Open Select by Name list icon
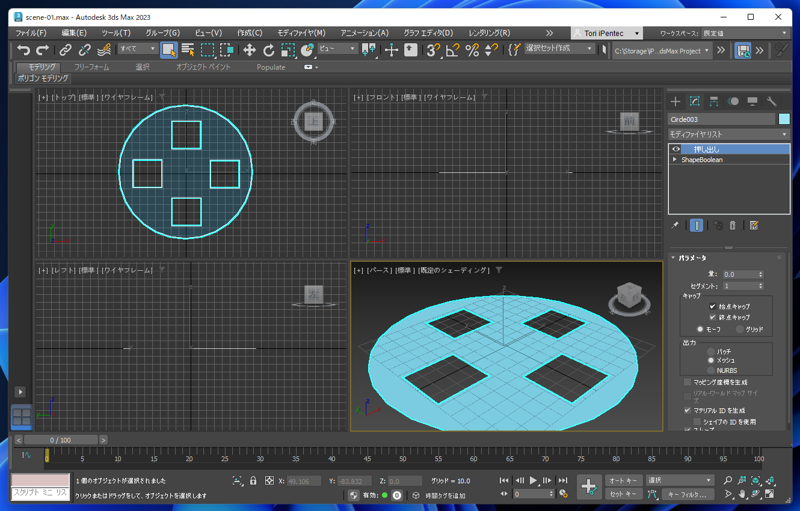Image resolution: width=800 pixels, height=511 pixels. [188, 50]
